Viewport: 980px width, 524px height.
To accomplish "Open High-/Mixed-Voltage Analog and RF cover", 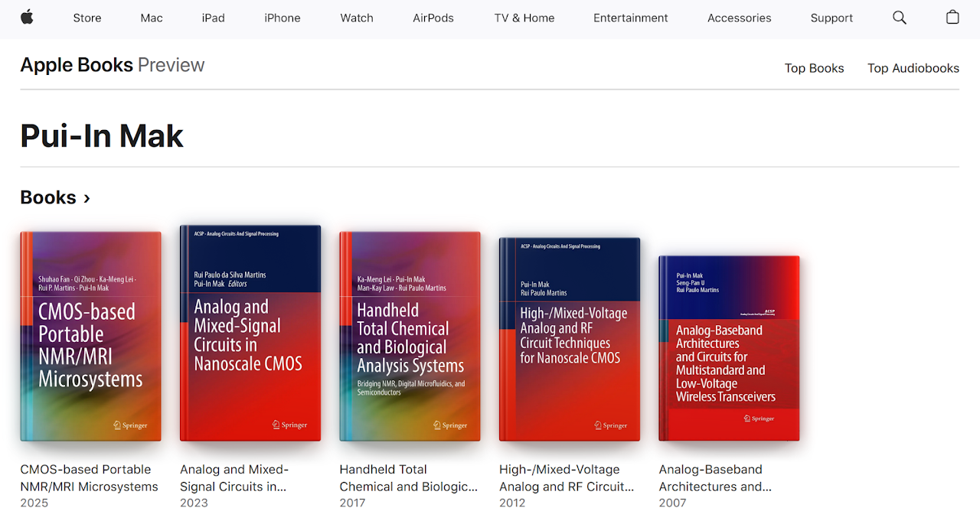I will pyautogui.click(x=570, y=340).
